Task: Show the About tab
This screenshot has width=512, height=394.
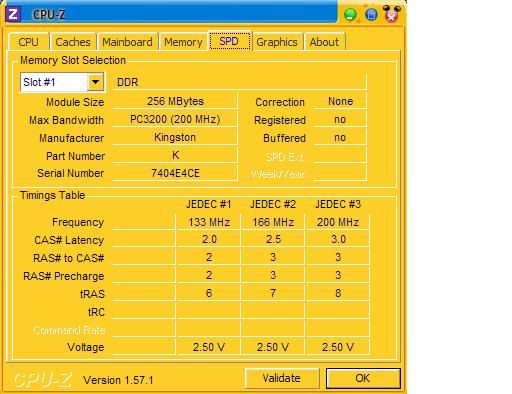Action: click(324, 42)
